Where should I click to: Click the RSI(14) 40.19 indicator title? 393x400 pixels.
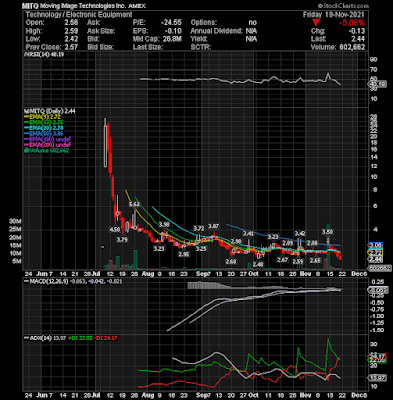click(44, 55)
